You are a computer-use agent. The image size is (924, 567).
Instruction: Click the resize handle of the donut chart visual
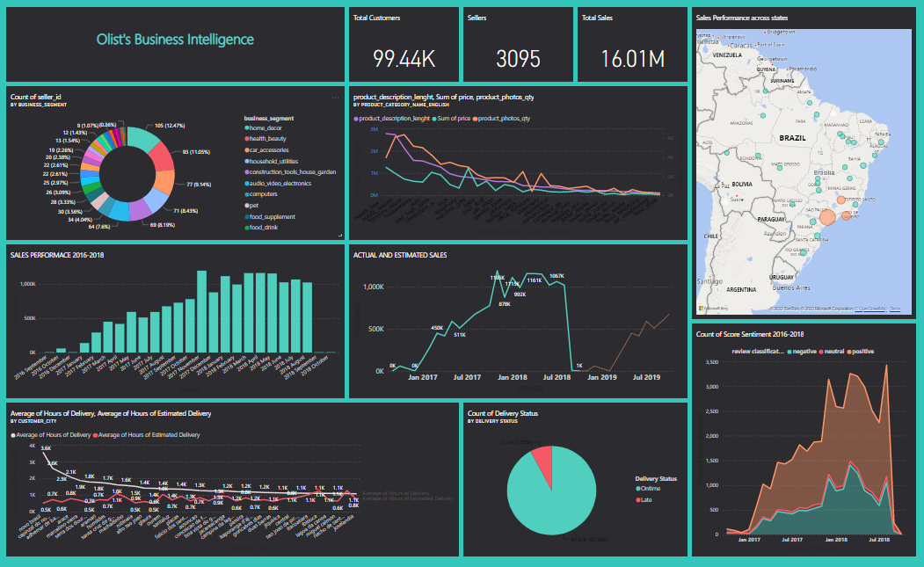click(340, 236)
